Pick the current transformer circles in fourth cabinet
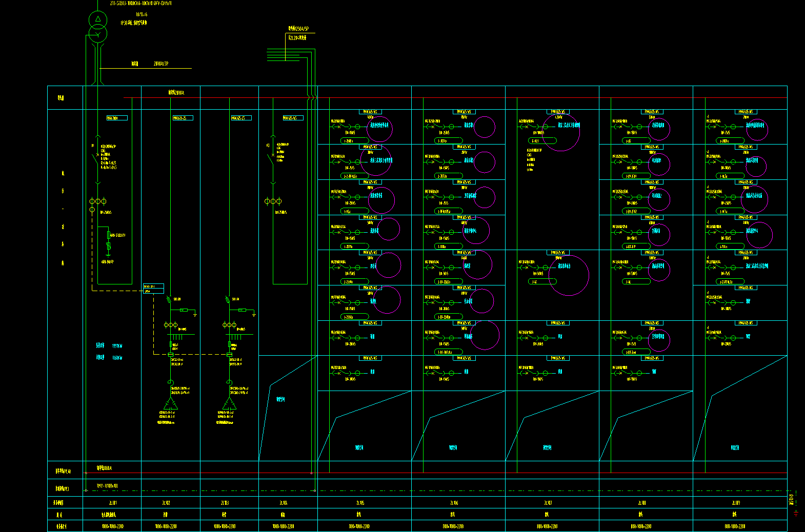This screenshot has height=532, width=805. click(x=273, y=201)
